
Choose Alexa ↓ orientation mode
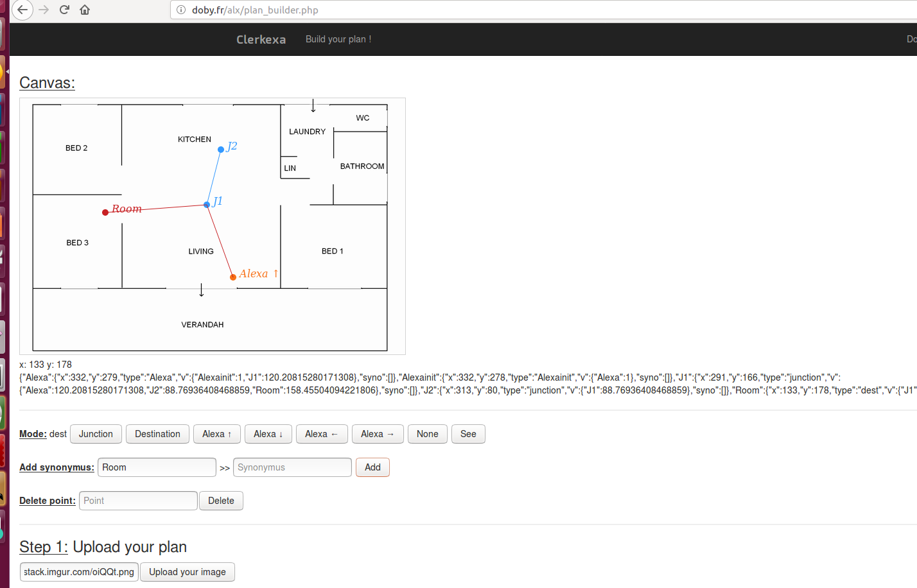point(268,434)
